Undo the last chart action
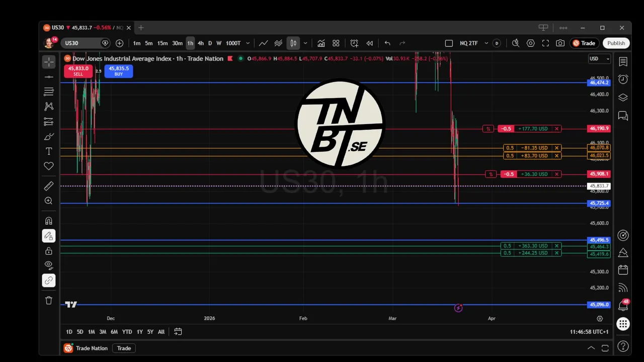 [x=387, y=43]
